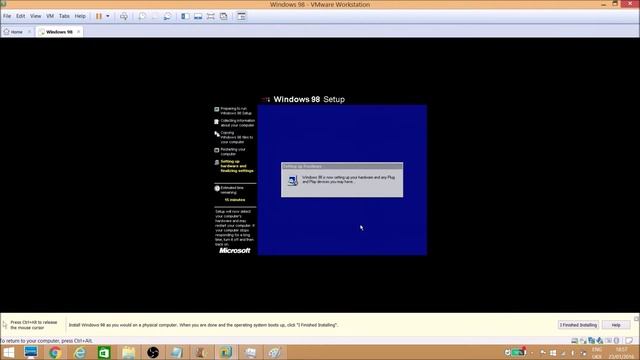The height and width of the screenshot is (360, 640).
Task: Close the Windows 98 tab
Action: point(78,32)
